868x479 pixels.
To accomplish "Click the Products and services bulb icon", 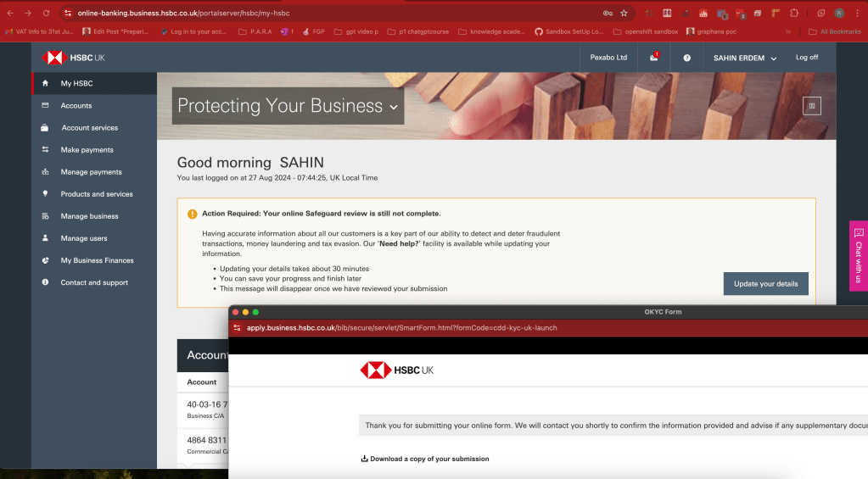I will (45, 193).
